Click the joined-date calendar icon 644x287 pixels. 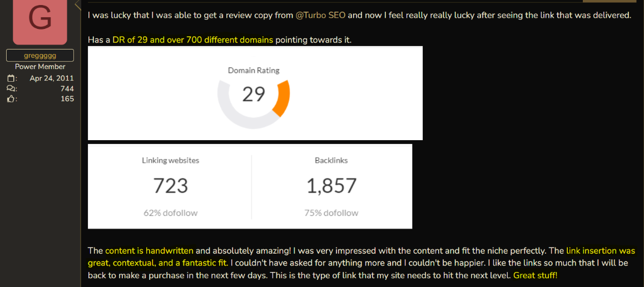[x=12, y=78]
